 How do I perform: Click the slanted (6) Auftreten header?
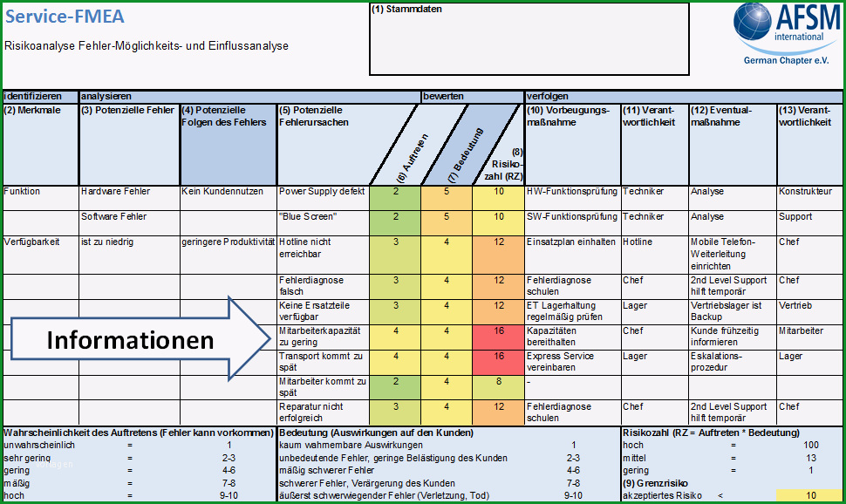tap(413, 157)
